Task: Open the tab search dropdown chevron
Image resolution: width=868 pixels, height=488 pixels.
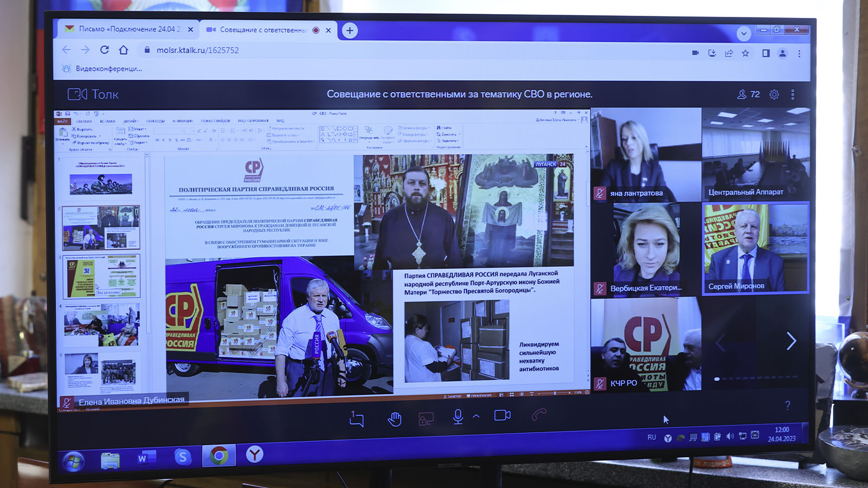Action: click(743, 33)
